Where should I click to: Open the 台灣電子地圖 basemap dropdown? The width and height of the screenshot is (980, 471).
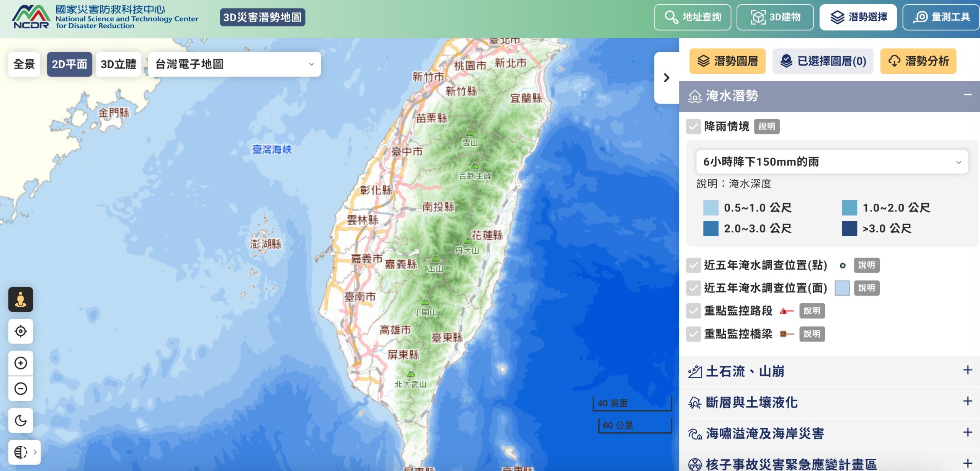234,64
